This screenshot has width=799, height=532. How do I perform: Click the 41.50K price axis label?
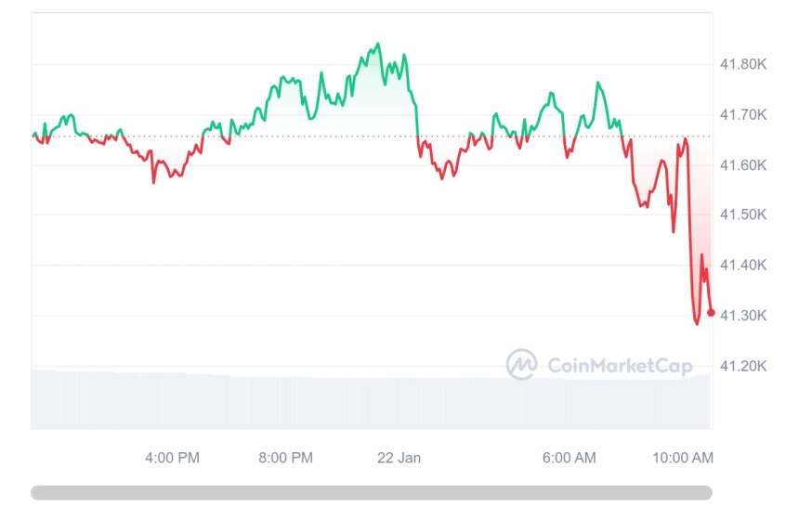tap(742, 214)
